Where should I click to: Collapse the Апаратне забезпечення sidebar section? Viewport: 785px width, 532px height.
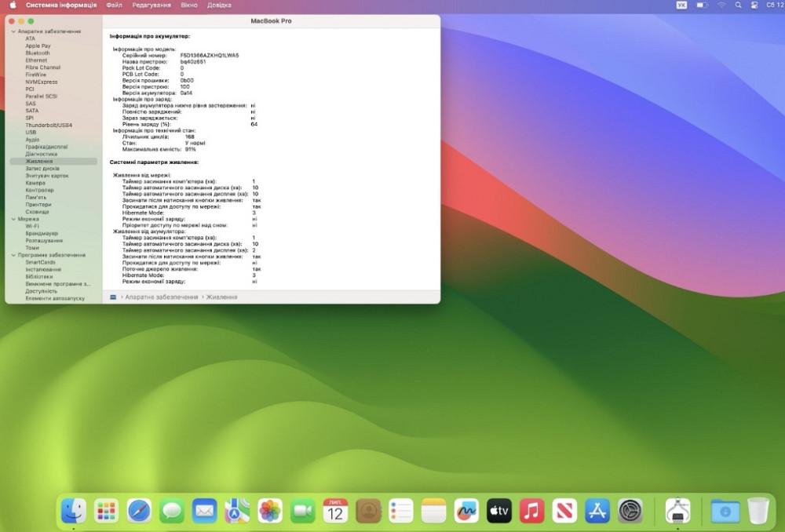click(13, 31)
